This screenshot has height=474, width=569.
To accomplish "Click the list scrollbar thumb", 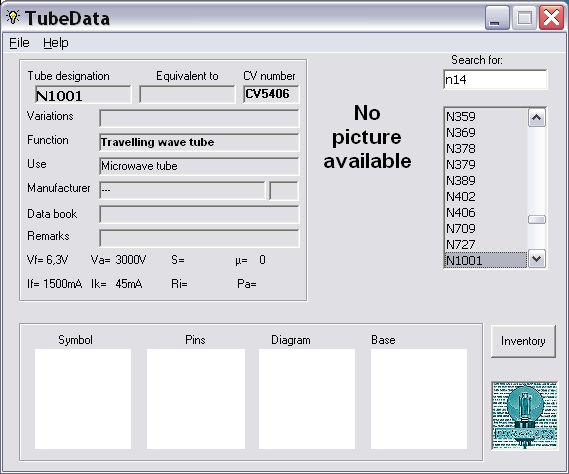I will tap(537, 220).
